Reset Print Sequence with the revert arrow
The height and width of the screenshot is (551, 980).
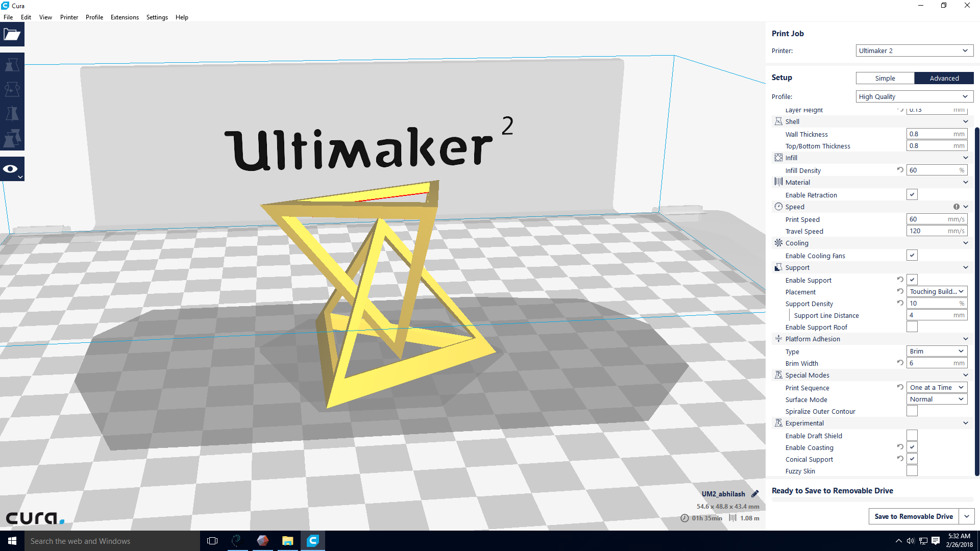(x=900, y=387)
